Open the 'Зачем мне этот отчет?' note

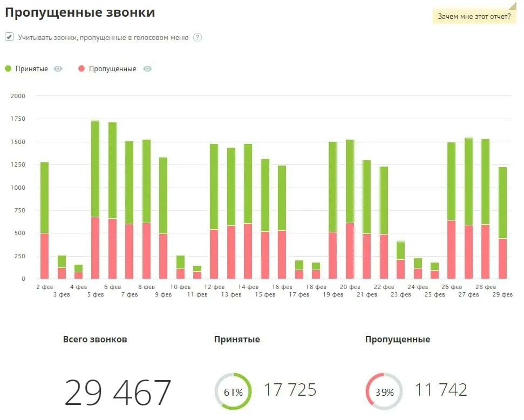point(474,16)
